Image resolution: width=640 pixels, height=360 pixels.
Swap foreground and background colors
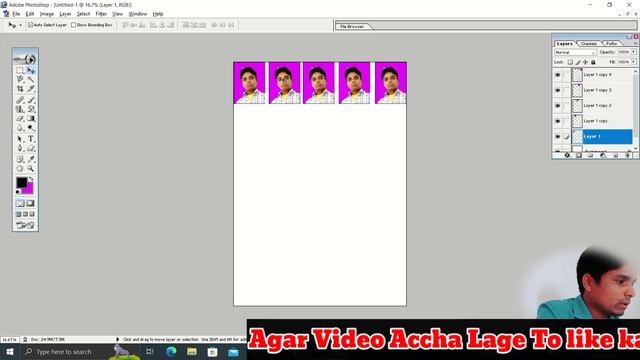31,179
